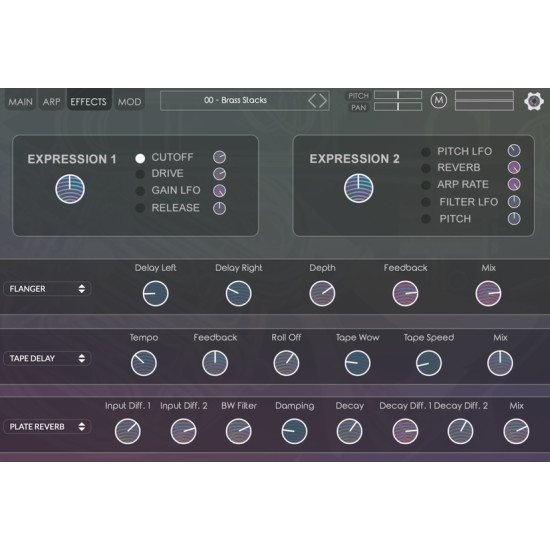550x550 pixels.
Task: Click the GAIN LFO amount knob
Action: point(219,190)
